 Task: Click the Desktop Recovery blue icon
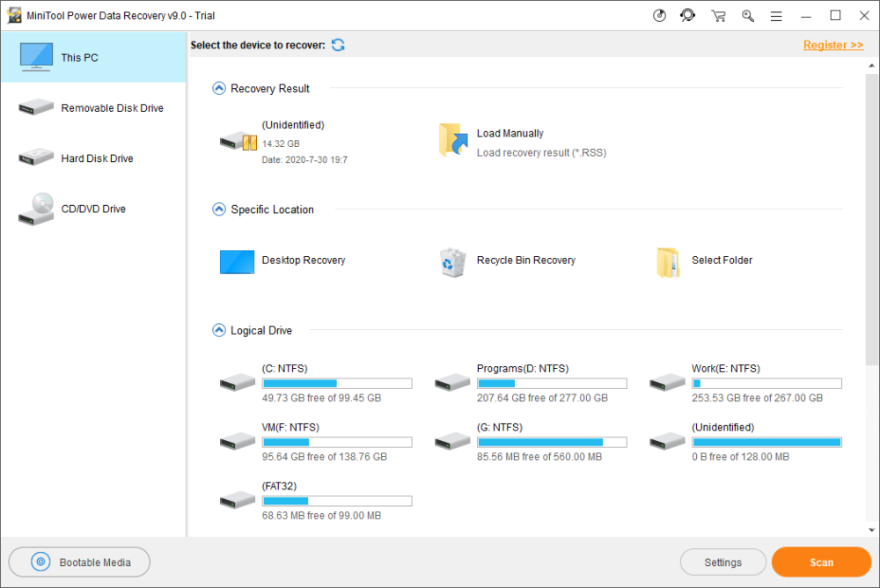click(x=237, y=261)
